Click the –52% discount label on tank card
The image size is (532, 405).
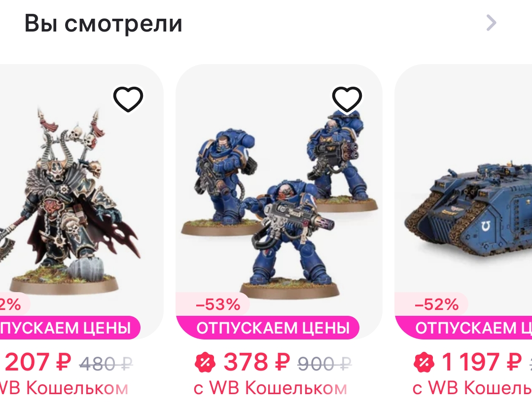[x=437, y=304]
